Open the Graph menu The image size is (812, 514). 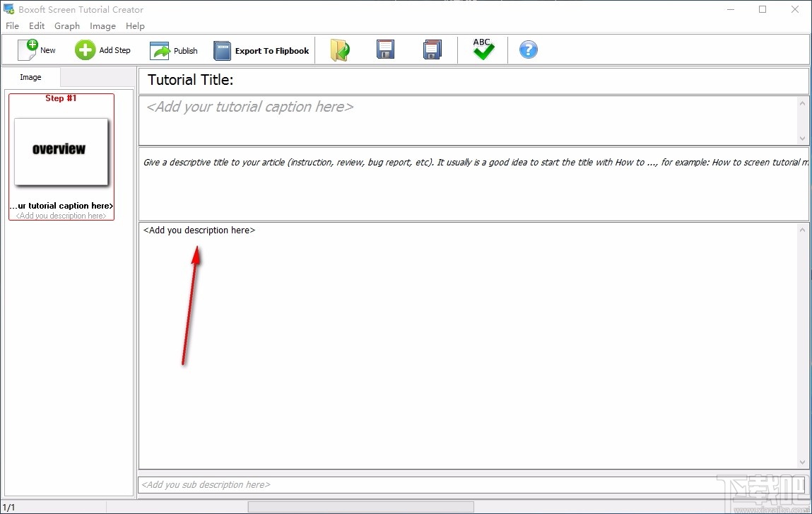tap(67, 25)
